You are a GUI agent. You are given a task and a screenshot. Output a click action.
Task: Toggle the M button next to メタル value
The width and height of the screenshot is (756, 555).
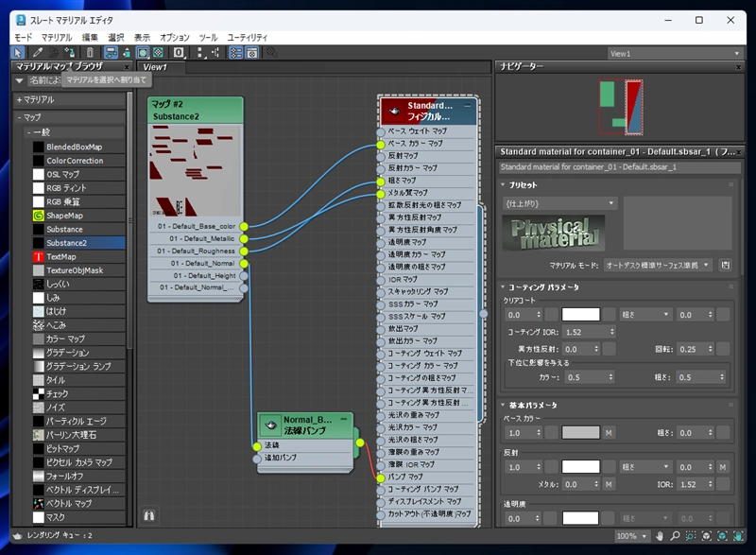click(x=610, y=483)
